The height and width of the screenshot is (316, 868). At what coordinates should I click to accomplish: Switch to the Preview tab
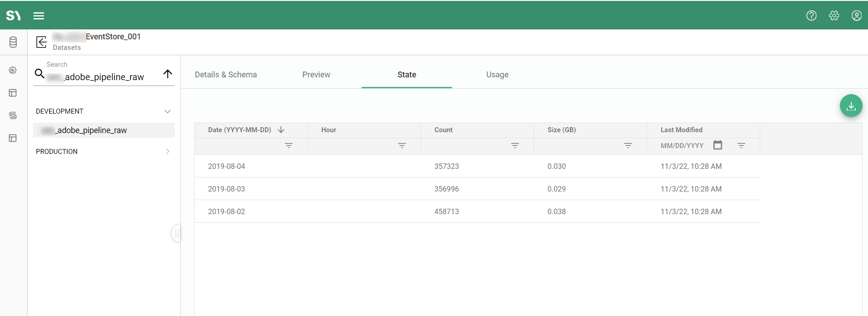316,75
